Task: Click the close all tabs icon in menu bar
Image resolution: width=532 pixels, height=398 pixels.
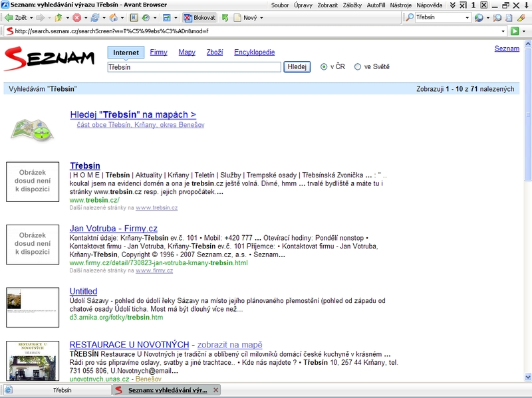Action: [x=463, y=5]
